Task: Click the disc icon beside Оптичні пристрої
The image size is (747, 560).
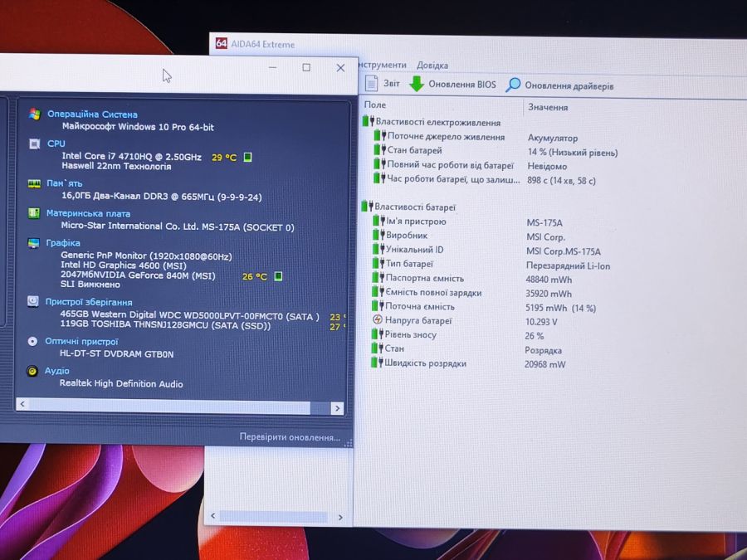Action: [x=32, y=341]
